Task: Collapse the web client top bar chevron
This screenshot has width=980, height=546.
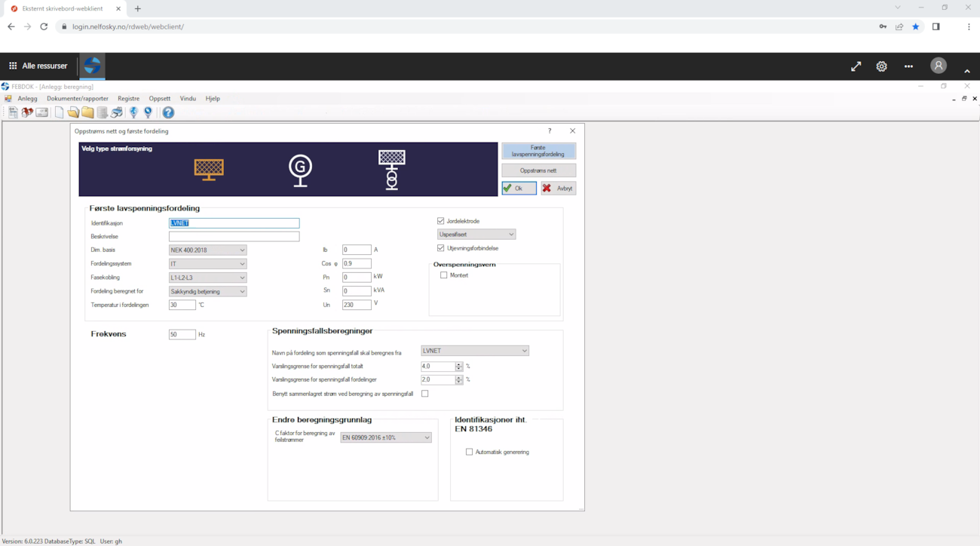Action: 967,71
